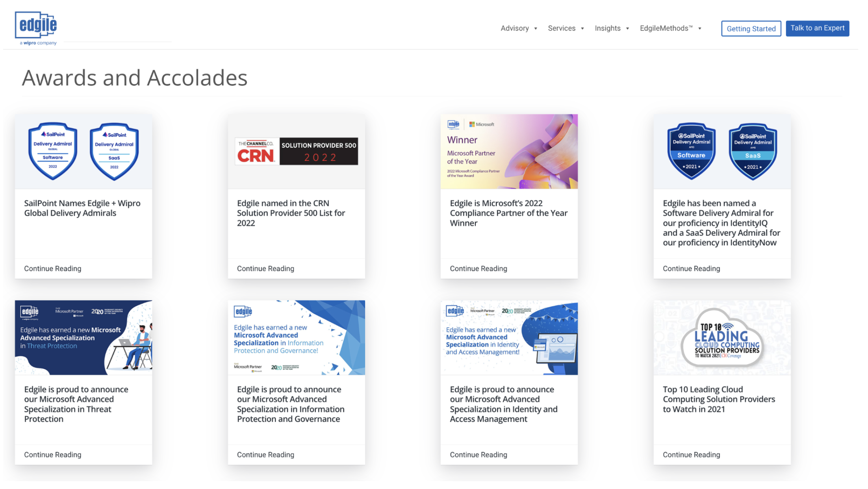Open the Identity and Access Management article title
The width and height of the screenshot is (868, 489).
pos(504,404)
